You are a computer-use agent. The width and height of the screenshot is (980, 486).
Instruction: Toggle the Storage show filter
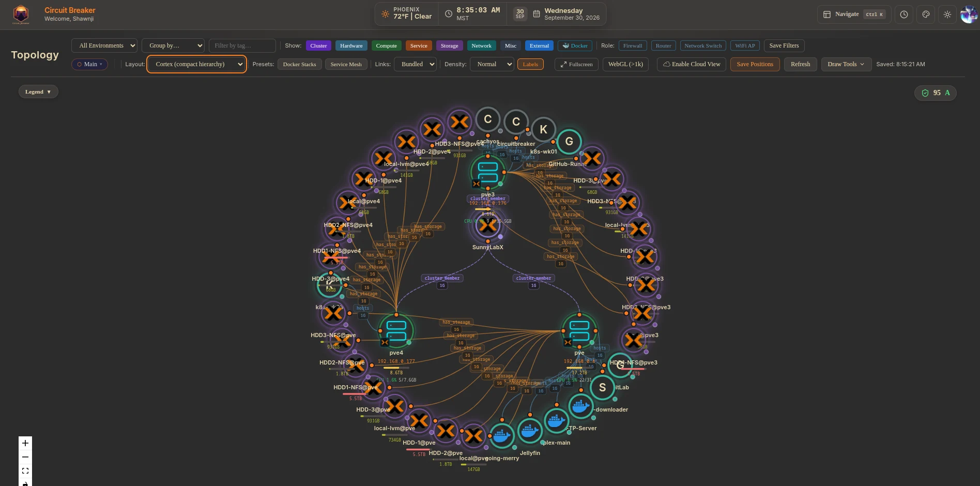point(449,45)
